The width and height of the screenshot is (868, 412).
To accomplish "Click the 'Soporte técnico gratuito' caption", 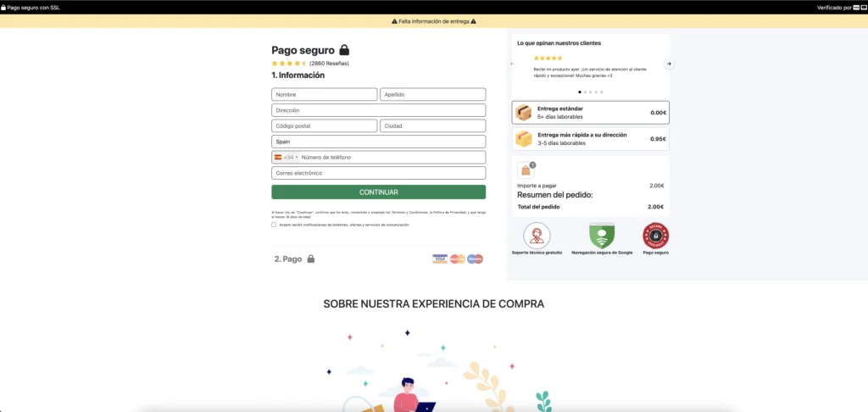I will click(x=537, y=253).
